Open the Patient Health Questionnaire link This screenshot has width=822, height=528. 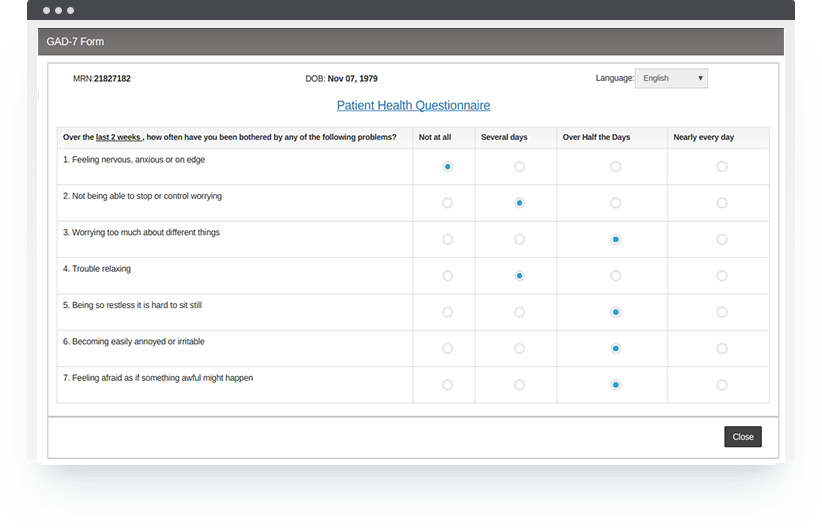pyautogui.click(x=413, y=105)
